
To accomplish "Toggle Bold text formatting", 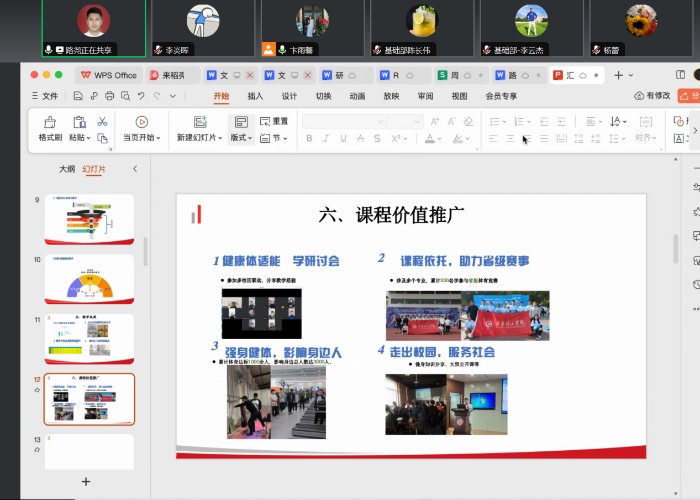I will coord(310,138).
